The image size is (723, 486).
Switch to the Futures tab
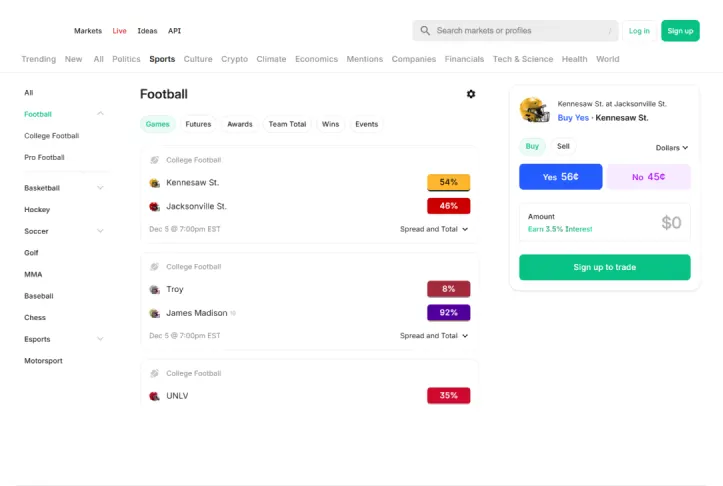tap(198, 124)
